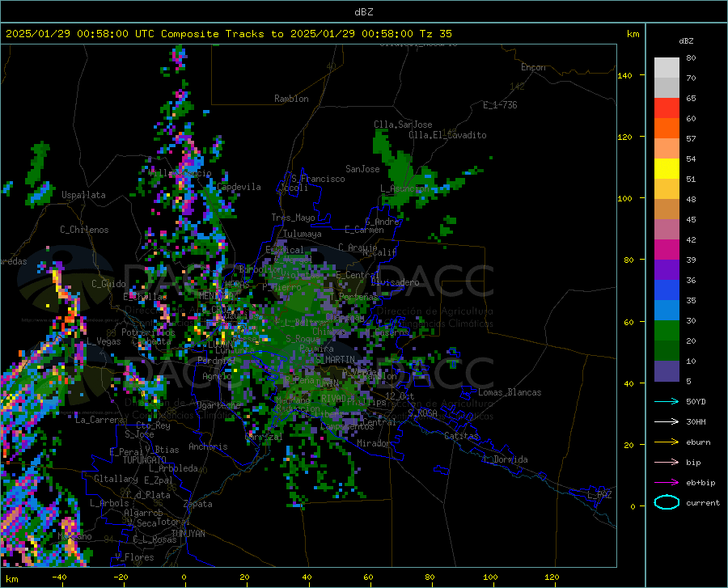Click the Lomas_Blancas place label
This screenshot has width=728, height=588.
point(510,392)
